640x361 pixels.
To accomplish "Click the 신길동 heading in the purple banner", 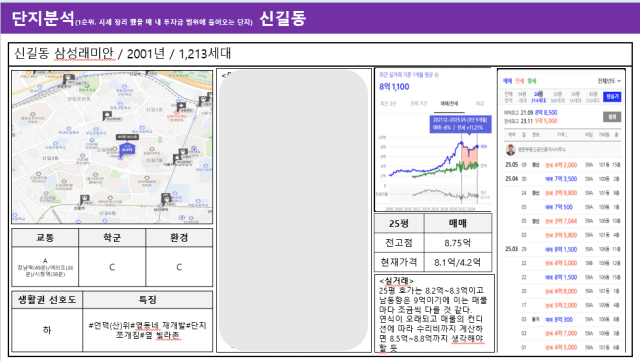I will (282, 18).
